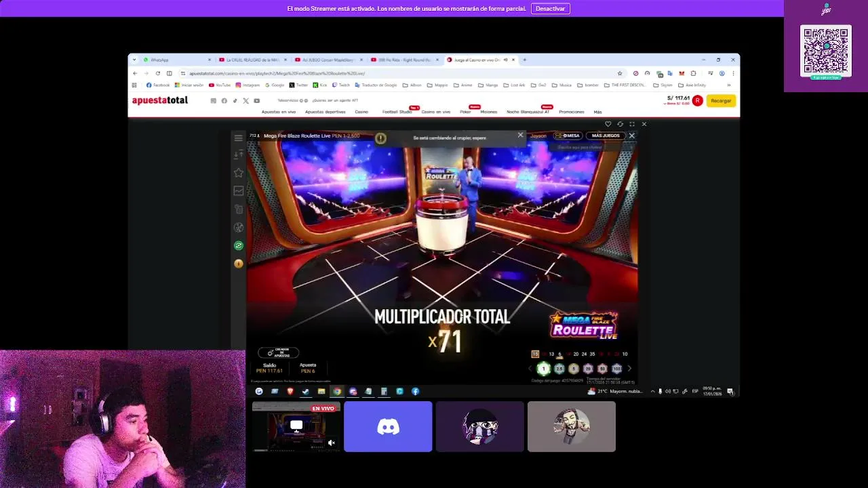868x488 pixels.
Task: Click the apuestatotal logo
Action: pyautogui.click(x=160, y=100)
